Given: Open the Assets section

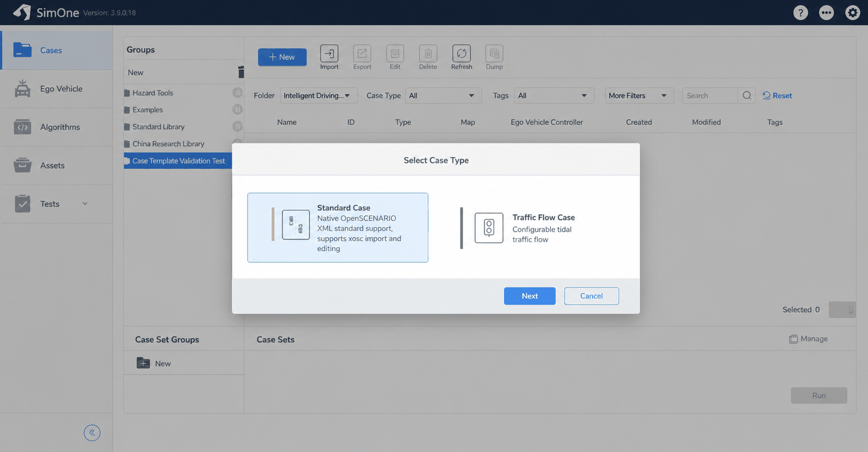Looking at the screenshot, I should pos(57,165).
